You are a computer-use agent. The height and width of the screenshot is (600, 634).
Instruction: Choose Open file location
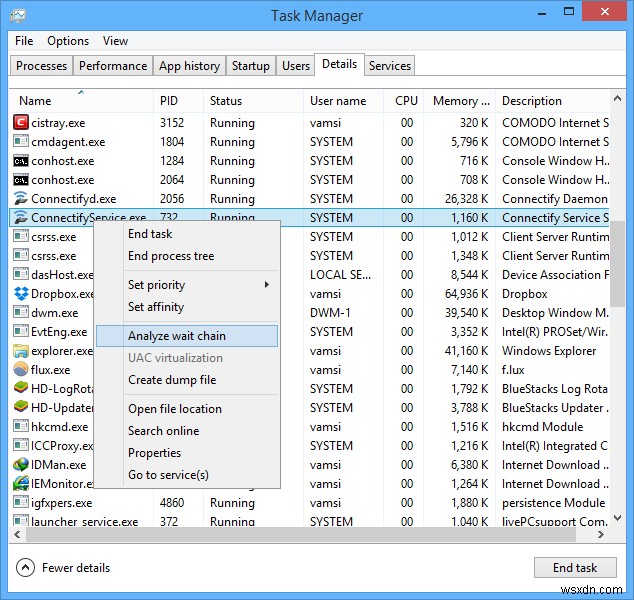(x=186, y=409)
